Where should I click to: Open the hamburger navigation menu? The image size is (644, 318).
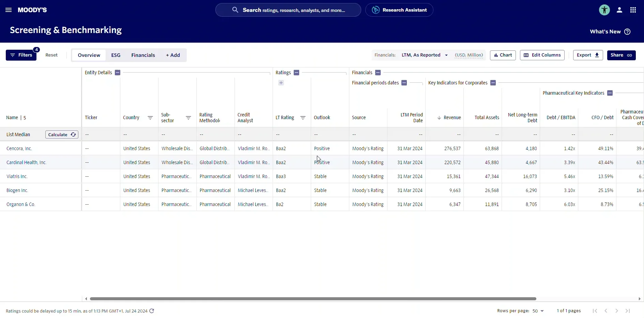[9, 10]
